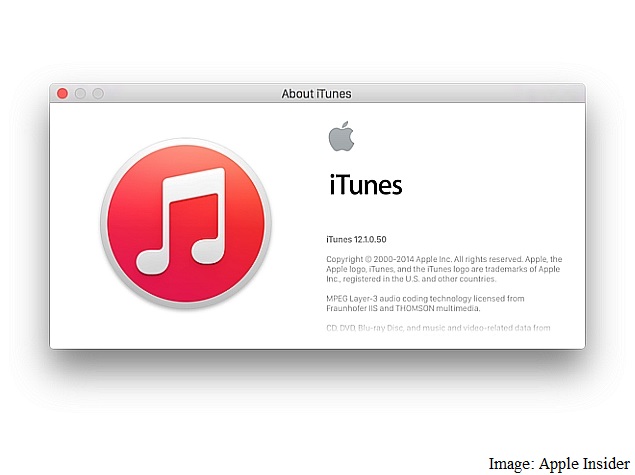Close the About iTunes window
The width and height of the screenshot is (635, 475).
click(62, 94)
